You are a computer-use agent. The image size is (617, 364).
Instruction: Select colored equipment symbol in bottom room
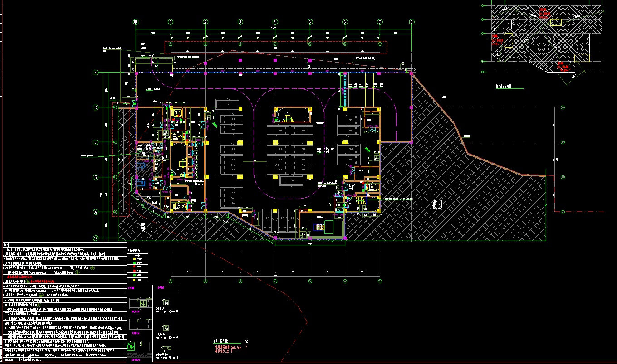pyautogui.click(x=321, y=226)
